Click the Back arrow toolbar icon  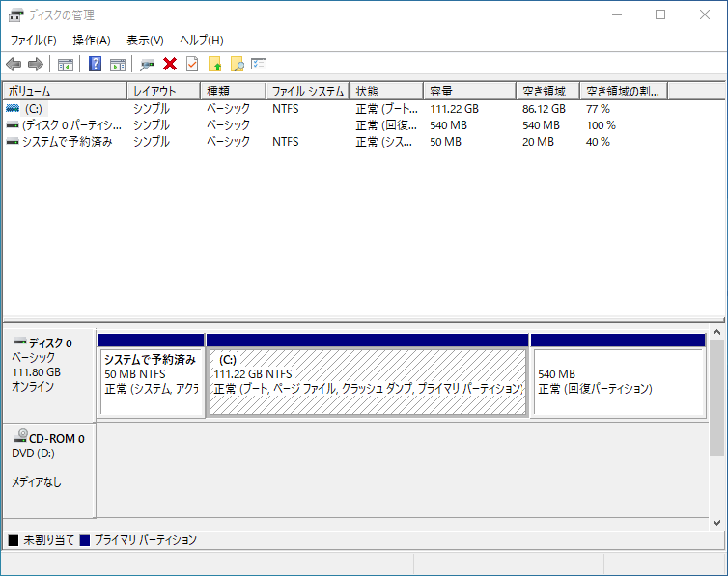14,64
